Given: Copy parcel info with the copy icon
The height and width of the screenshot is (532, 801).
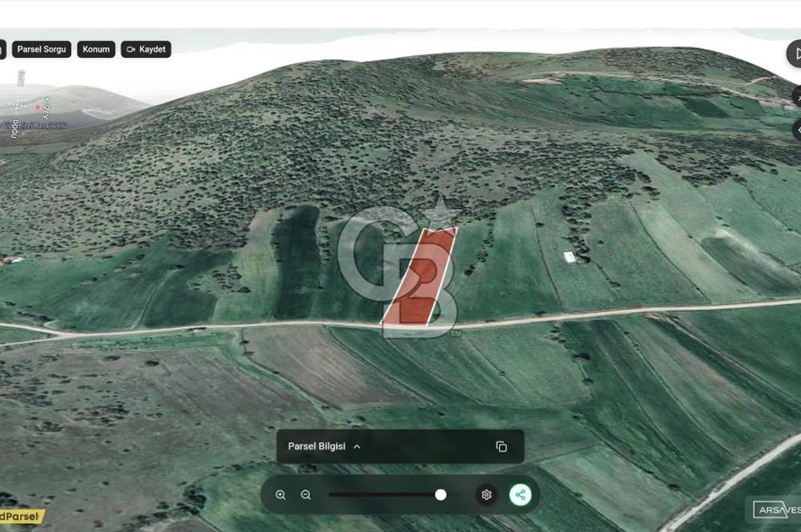Looking at the screenshot, I should (501, 446).
